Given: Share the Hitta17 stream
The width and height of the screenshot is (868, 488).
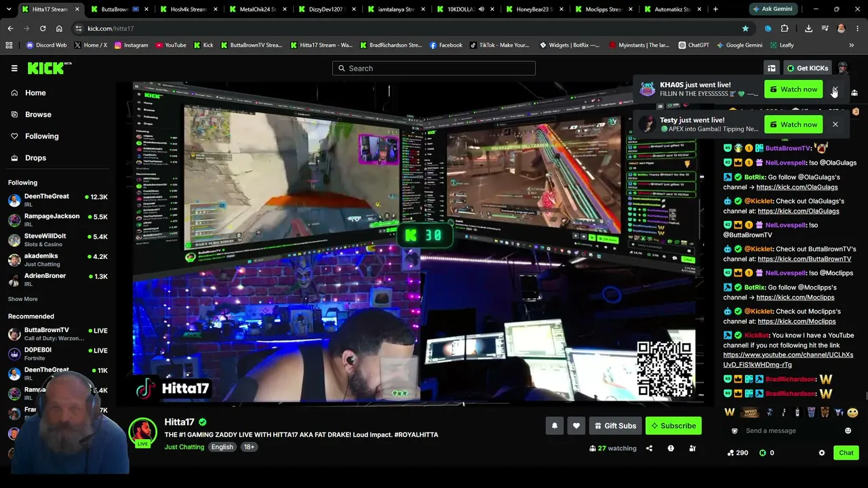Looking at the screenshot, I should (649, 448).
